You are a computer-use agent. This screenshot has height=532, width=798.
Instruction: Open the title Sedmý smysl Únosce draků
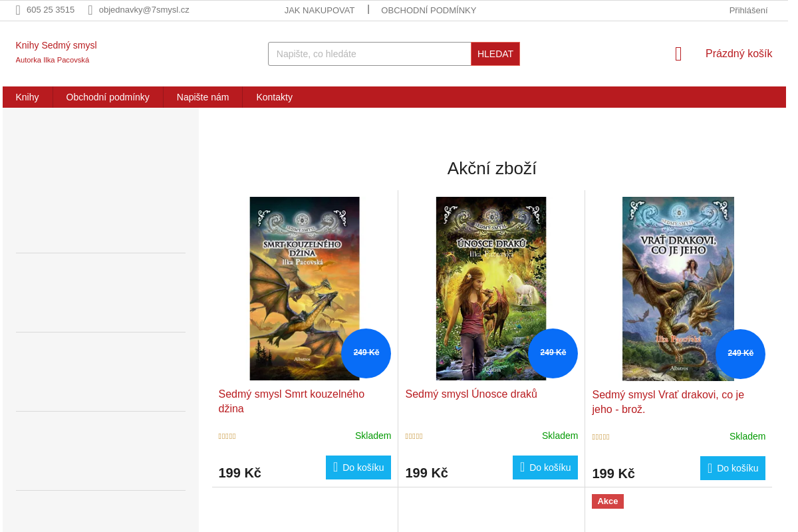tap(471, 394)
